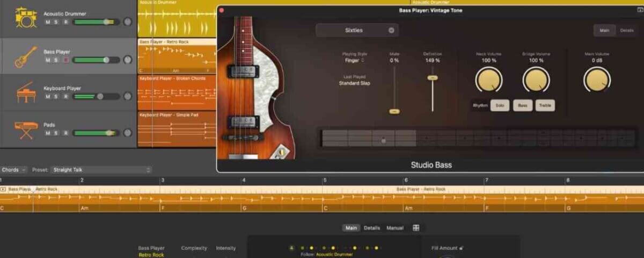
Task: Click the Bass tone button
Action: (x=523, y=106)
